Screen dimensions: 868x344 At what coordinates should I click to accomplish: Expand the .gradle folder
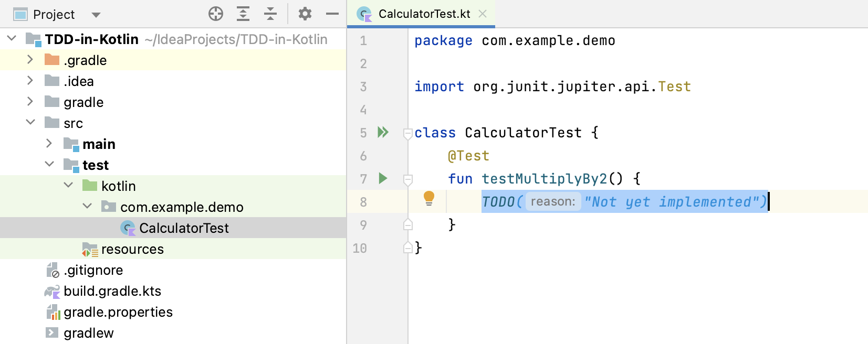tap(30, 60)
